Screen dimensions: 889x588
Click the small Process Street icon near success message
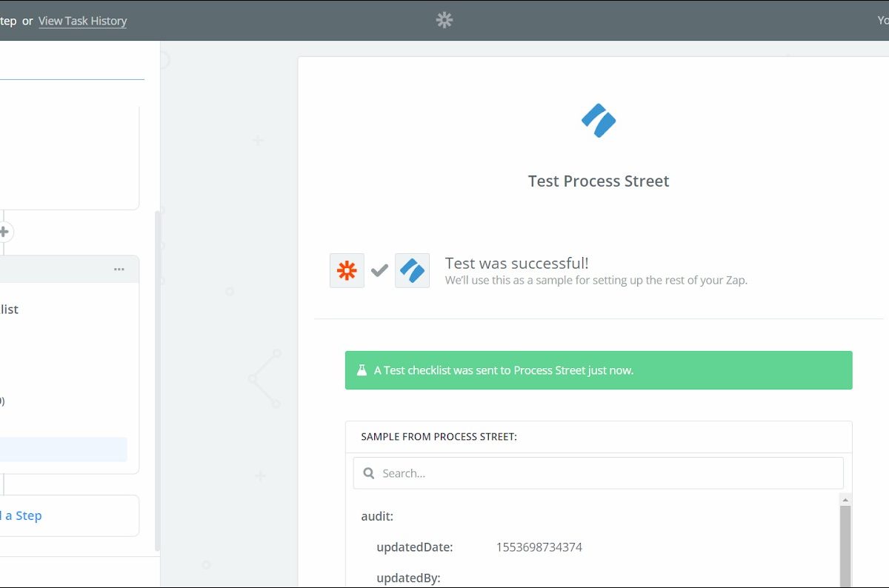pyautogui.click(x=412, y=271)
